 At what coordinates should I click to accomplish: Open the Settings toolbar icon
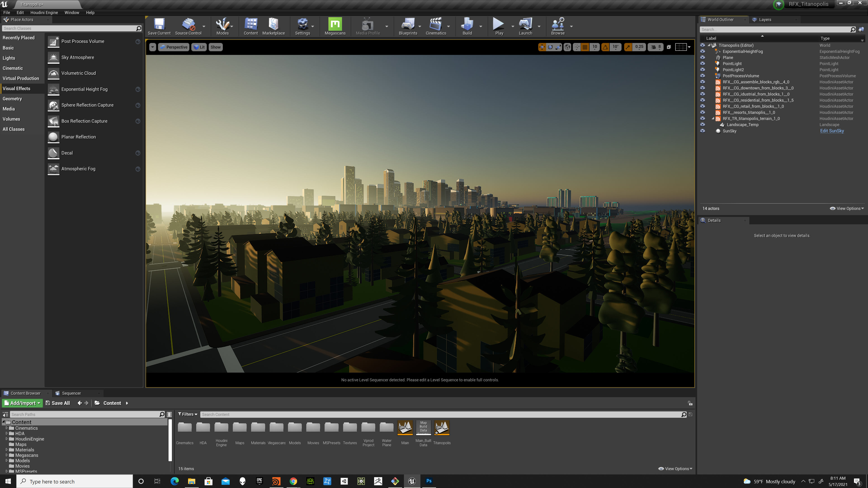pos(302,24)
